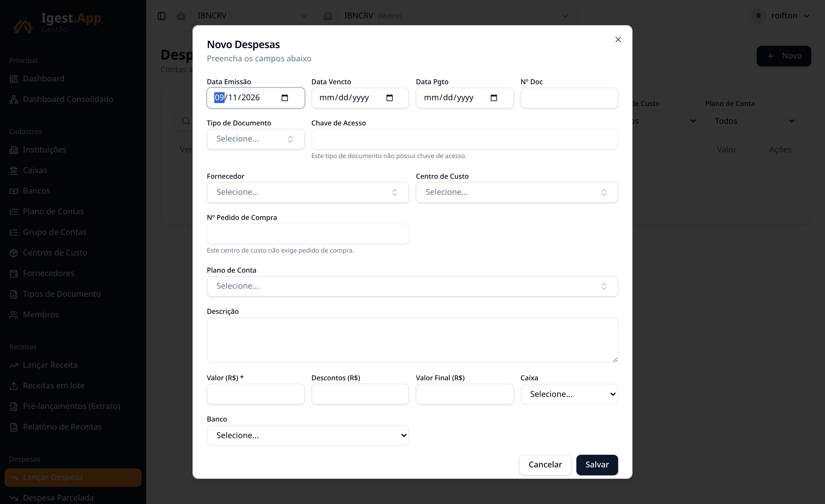Open the Banco select dropdown
This screenshot has width=825, height=504.
click(308, 435)
